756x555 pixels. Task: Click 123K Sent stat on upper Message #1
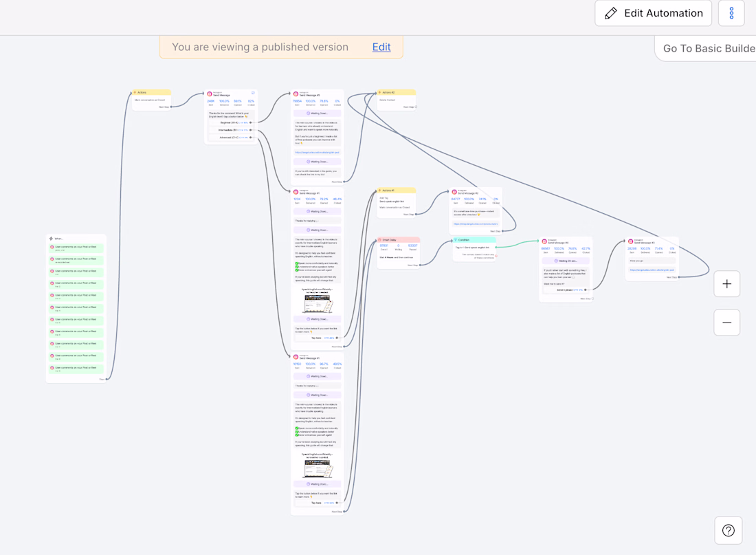pyautogui.click(x=297, y=200)
